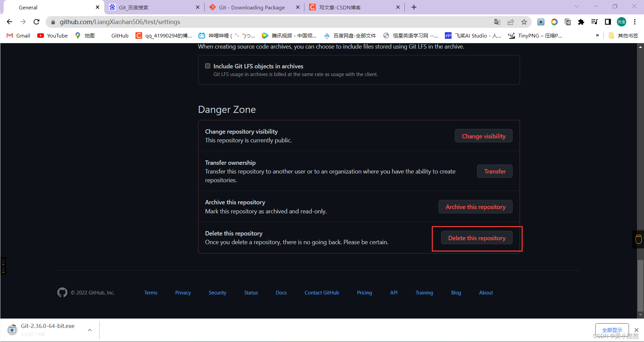Click the colorful circle extension icon

coord(554,22)
